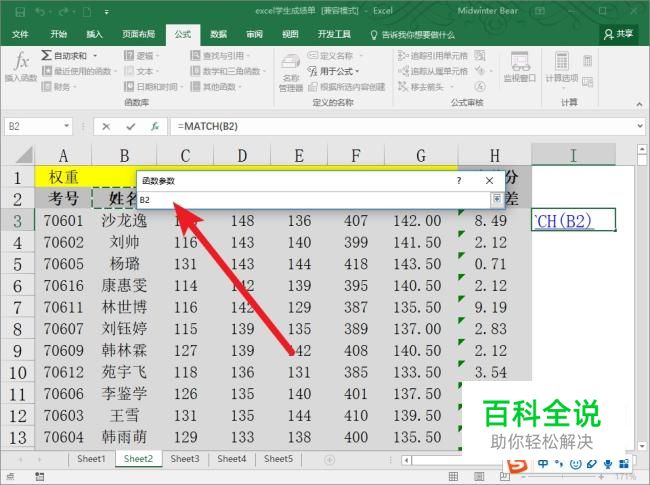Screen dimensions: 650x485
Task: Switch to the File (文件) tab
Action: click(20, 34)
